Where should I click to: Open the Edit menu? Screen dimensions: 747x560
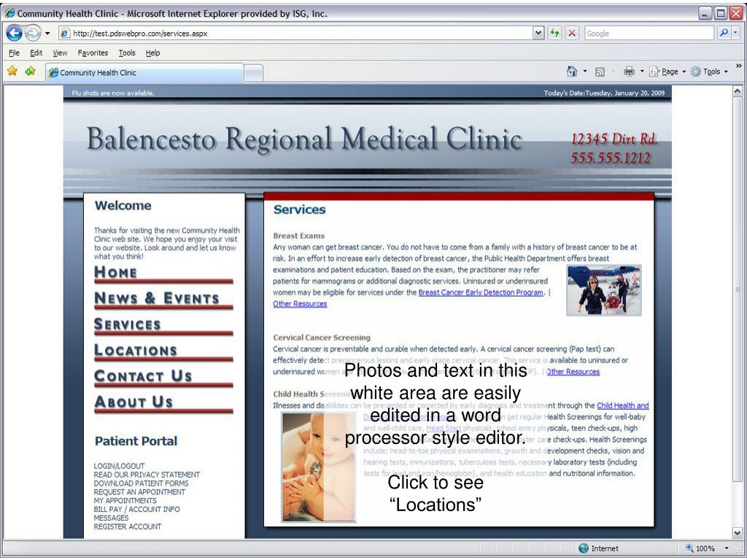[36, 52]
